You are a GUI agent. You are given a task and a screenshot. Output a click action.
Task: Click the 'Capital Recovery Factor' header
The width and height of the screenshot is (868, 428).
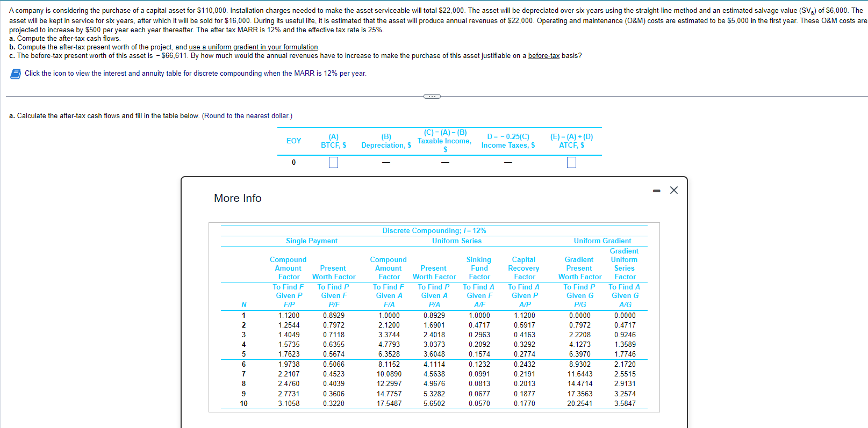(524, 268)
